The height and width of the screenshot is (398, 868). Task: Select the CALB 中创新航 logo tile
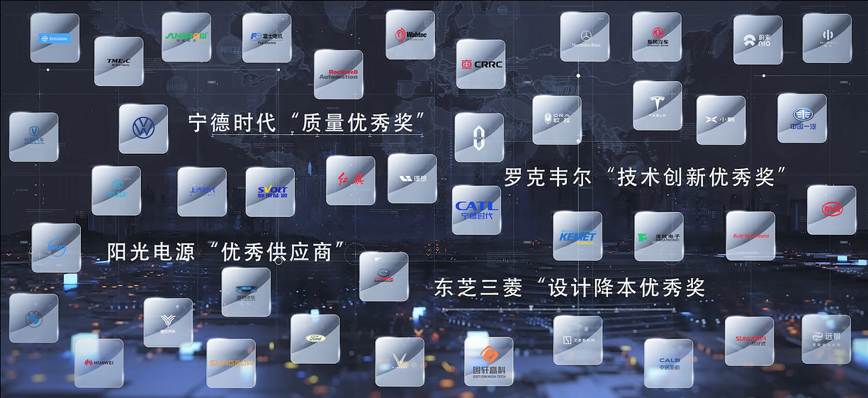tap(668, 363)
